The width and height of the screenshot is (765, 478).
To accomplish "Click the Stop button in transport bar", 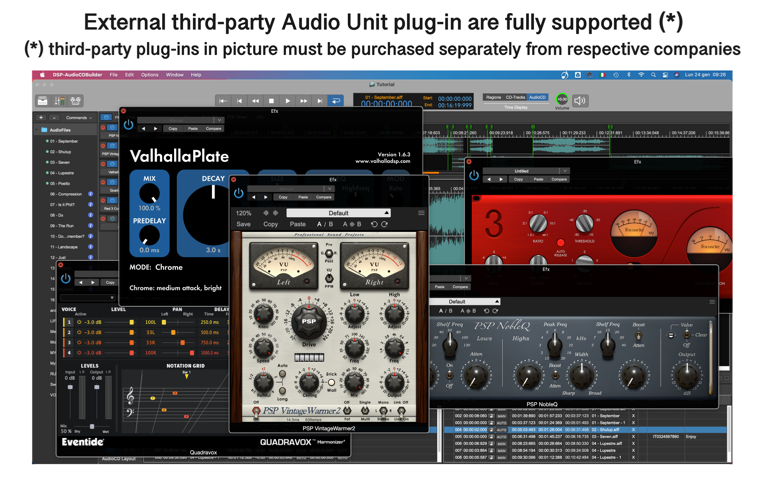I will click(271, 101).
